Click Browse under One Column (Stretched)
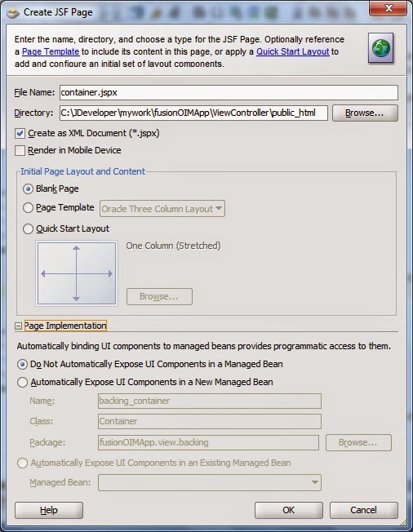This screenshot has width=413, height=532. click(x=159, y=296)
